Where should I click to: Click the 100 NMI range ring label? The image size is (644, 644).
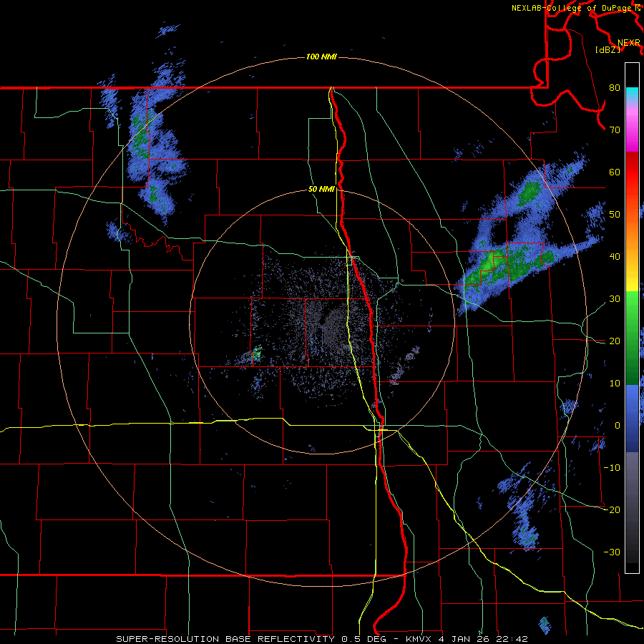[x=321, y=57]
